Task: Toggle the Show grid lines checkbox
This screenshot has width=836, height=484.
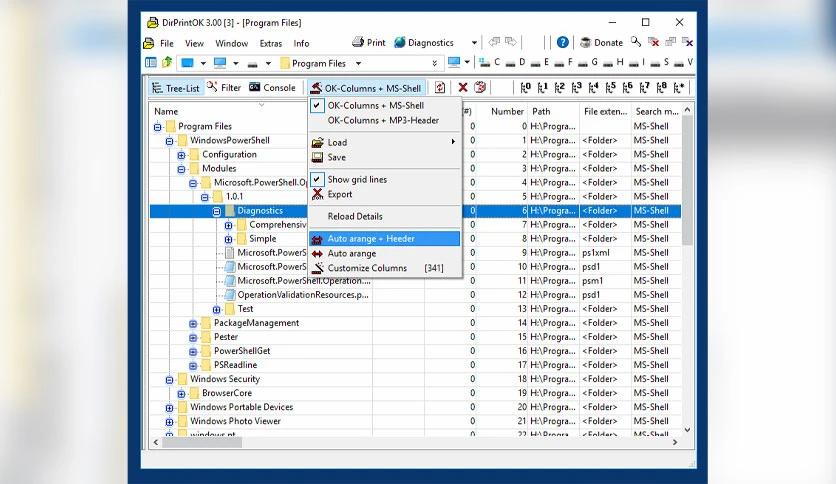Action: click(x=317, y=179)
